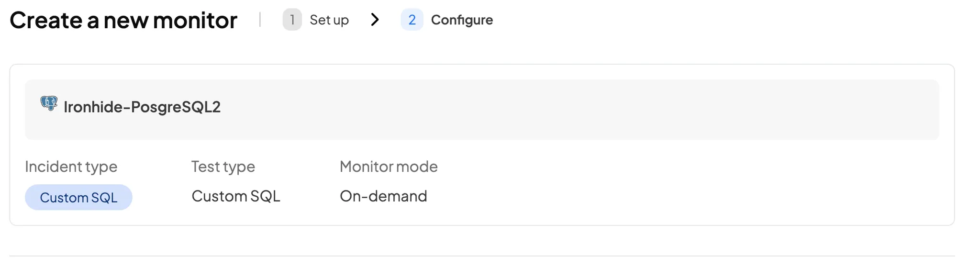Select the On-demand monitor mode value

pyautogui.click(x=383, y=196)
